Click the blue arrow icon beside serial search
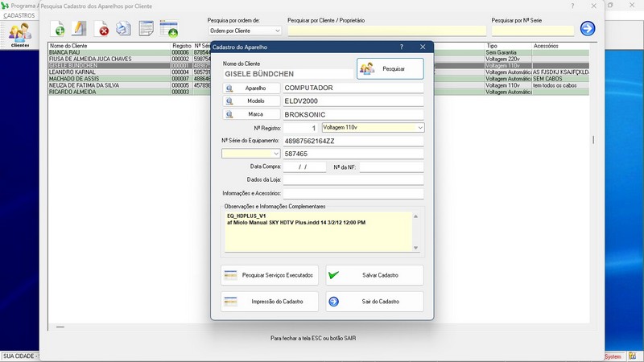This screenshot has width=644, height=362. (588, 28)
